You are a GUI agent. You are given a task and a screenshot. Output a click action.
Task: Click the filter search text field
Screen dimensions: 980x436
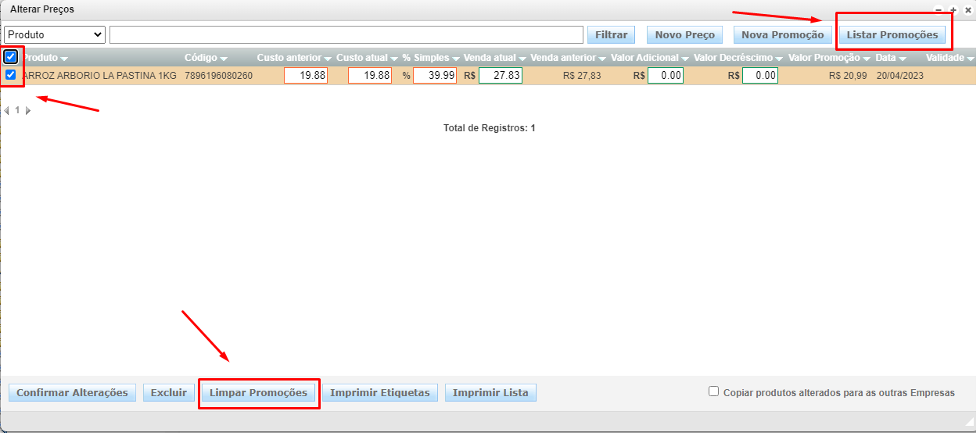pos(346,34)
